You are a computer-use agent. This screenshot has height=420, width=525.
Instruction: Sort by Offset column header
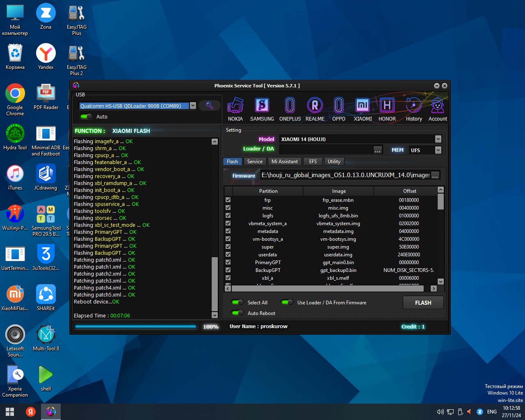point(409,191)
